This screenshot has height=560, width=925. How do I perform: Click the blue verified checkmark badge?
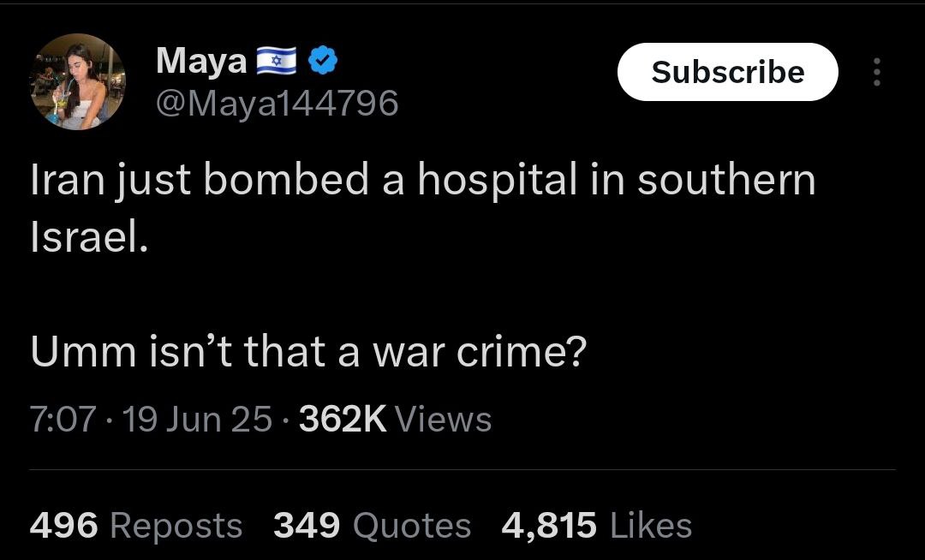(323, 61)
